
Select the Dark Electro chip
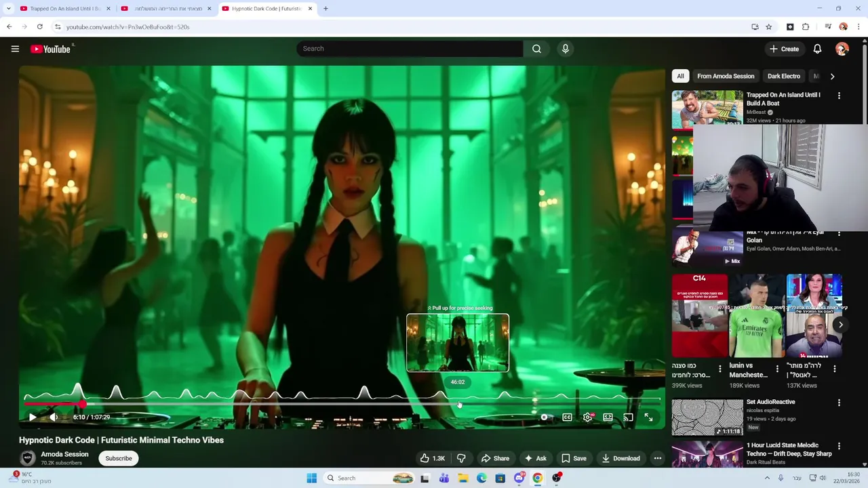[784, 76]
